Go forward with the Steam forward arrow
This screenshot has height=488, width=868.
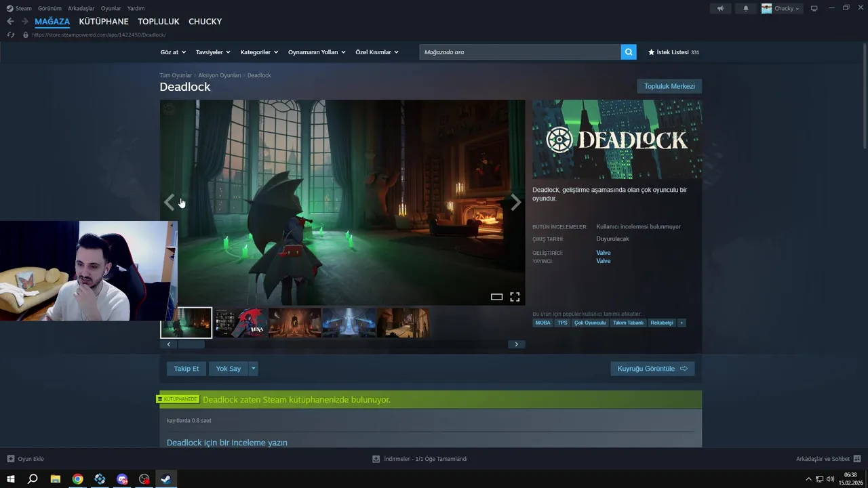click(24, 22)
